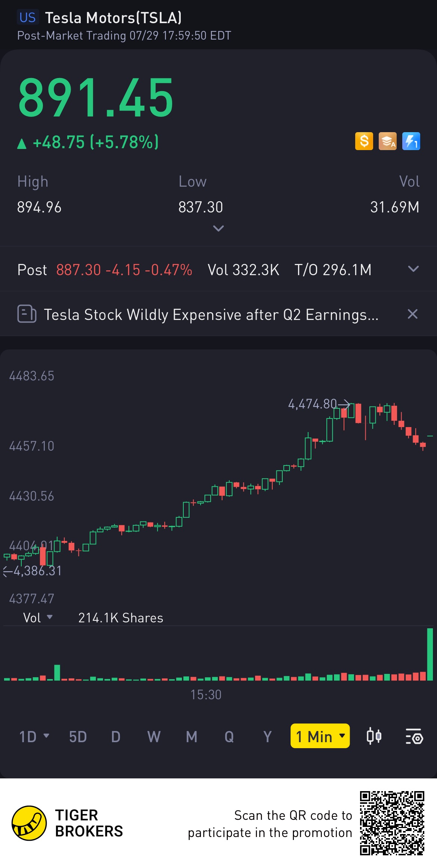The width and height of the screenshot is (437, 868).
Task: Click the orange dollar sign badge icon
Action: (x=364, y=141)
